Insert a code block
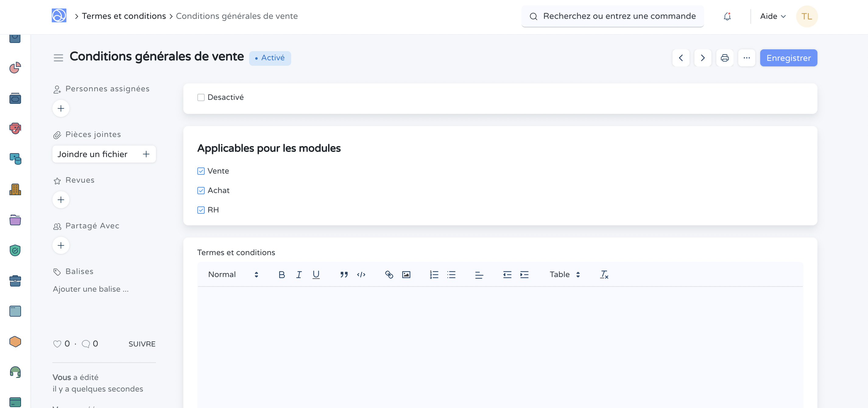Screen dimensions: 868x408 coord(361,274)
